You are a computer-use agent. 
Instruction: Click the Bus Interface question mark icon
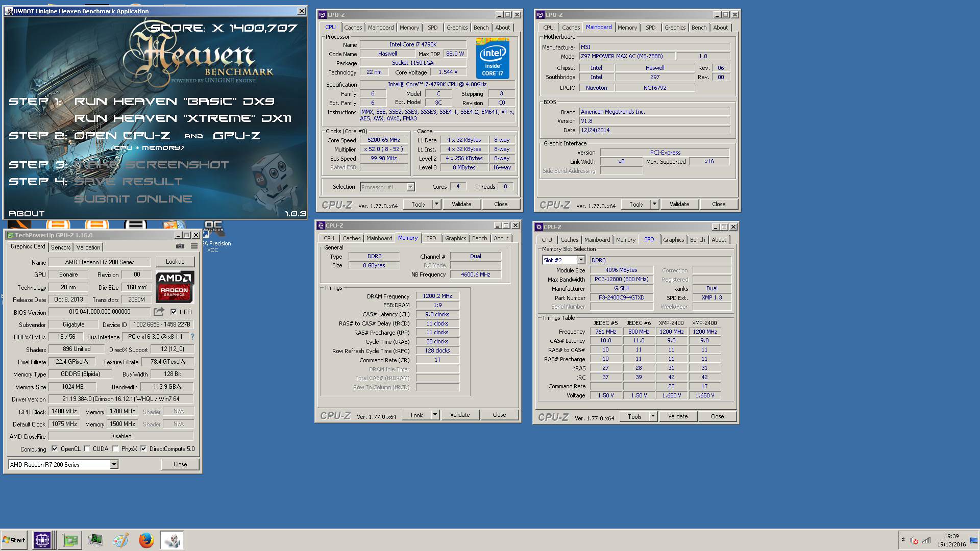(192, 337)
